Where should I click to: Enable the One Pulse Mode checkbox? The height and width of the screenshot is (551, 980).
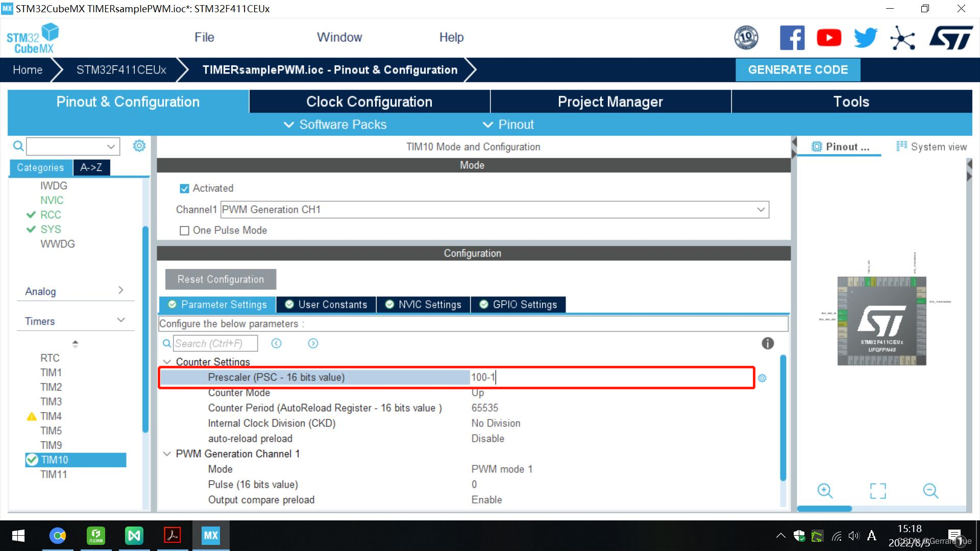(184, 231)
